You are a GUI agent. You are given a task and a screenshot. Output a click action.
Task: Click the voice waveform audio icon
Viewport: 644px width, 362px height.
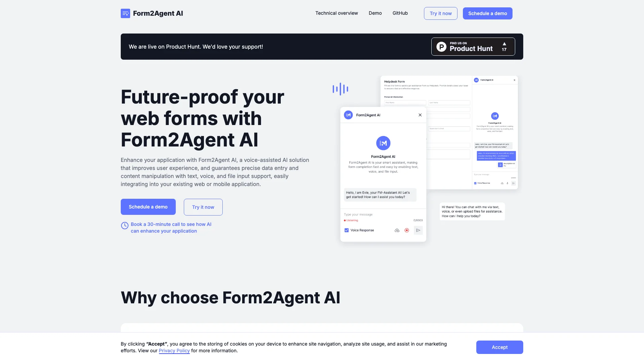coord(340,88)
